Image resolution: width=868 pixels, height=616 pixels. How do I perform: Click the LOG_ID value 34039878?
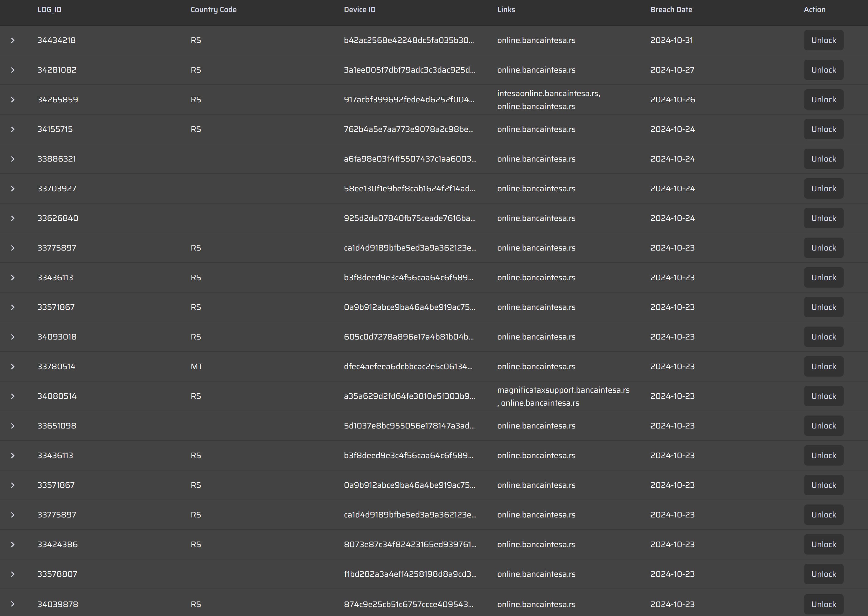(x=58, y=604)
